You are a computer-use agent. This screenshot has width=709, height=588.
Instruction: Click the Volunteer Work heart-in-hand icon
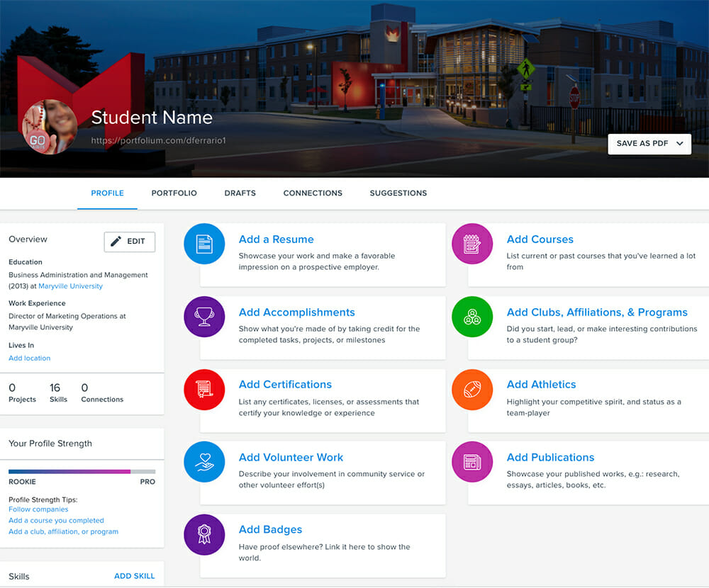(204, 462)
